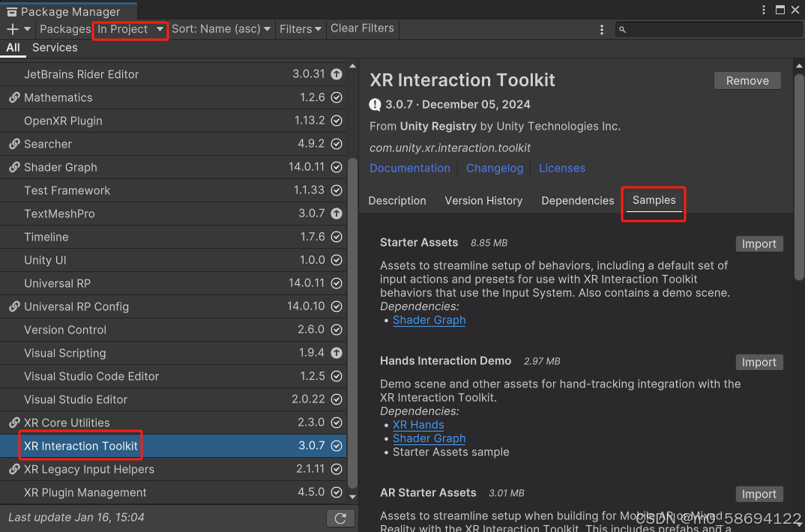Click the update icon beside JetBrains Rider Editor
This screenshot has height=532, width=805.
click(x=336, y=74)
